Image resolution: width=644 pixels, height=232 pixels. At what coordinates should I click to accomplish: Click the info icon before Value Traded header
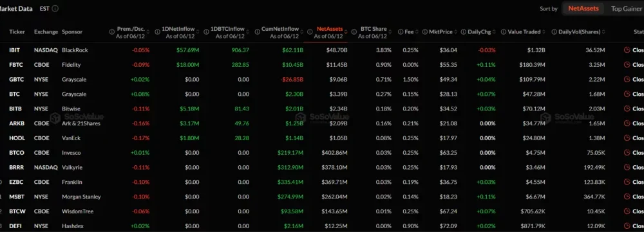(504, 32)
